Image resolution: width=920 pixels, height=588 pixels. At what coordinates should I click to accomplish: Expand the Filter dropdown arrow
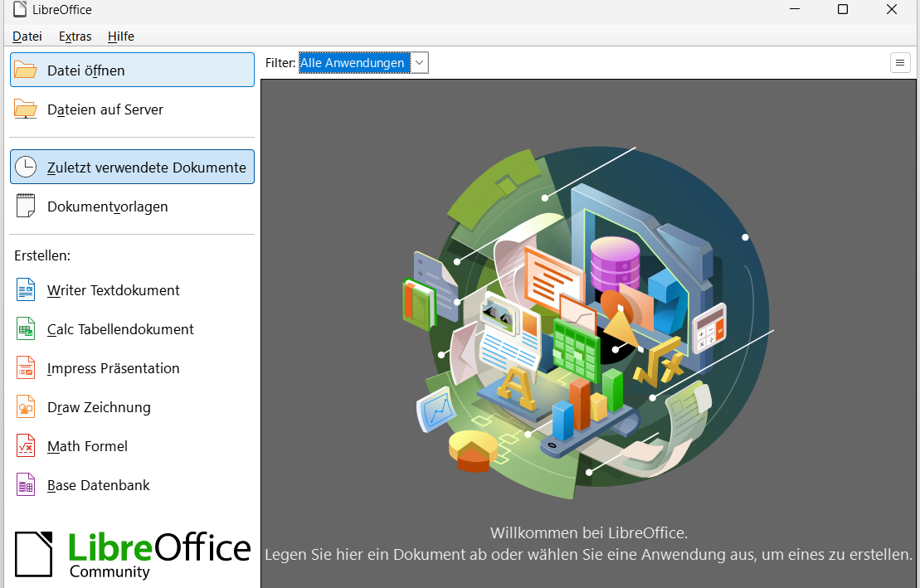coord(420,63)
